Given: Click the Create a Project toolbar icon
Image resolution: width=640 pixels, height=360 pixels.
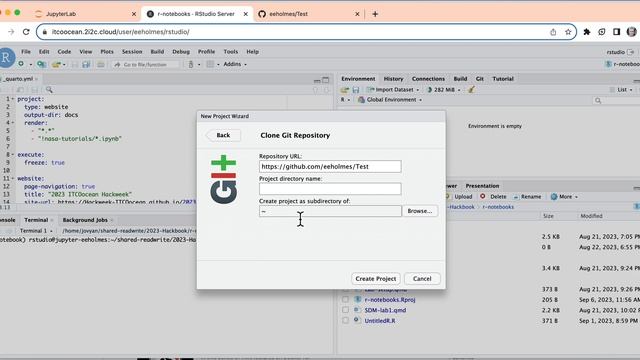Looking at the screenshot, I should coord(41,64).
